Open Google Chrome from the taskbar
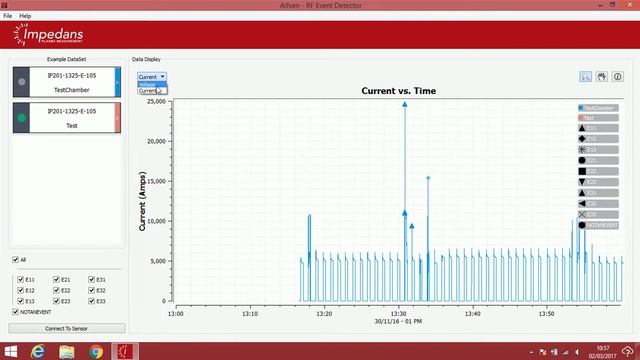 click(96, 351)
